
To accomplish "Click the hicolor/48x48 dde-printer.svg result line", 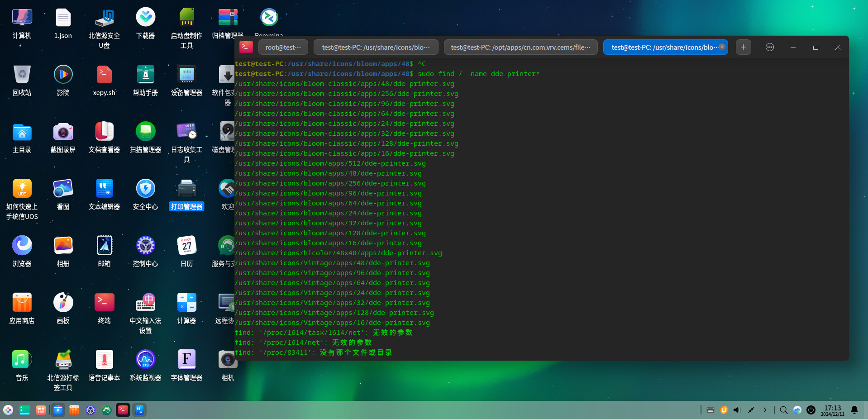I will pyautogui.click(x=339, y=253).
